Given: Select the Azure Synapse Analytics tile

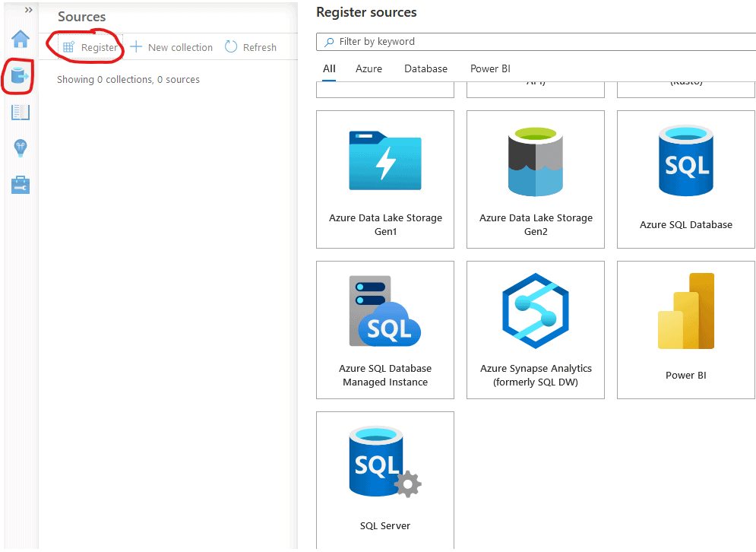Looking at the screenshot, I should (536, 330).
